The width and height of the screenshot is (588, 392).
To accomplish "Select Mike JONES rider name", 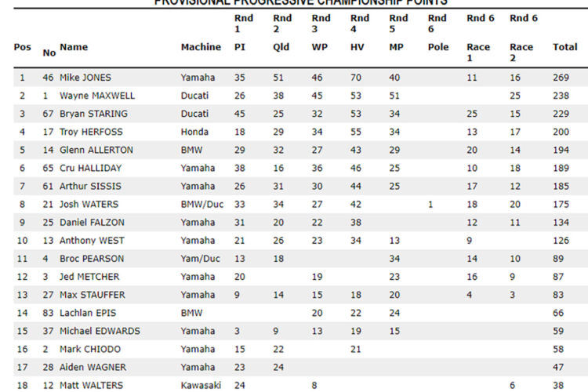I will click(85, 78).
